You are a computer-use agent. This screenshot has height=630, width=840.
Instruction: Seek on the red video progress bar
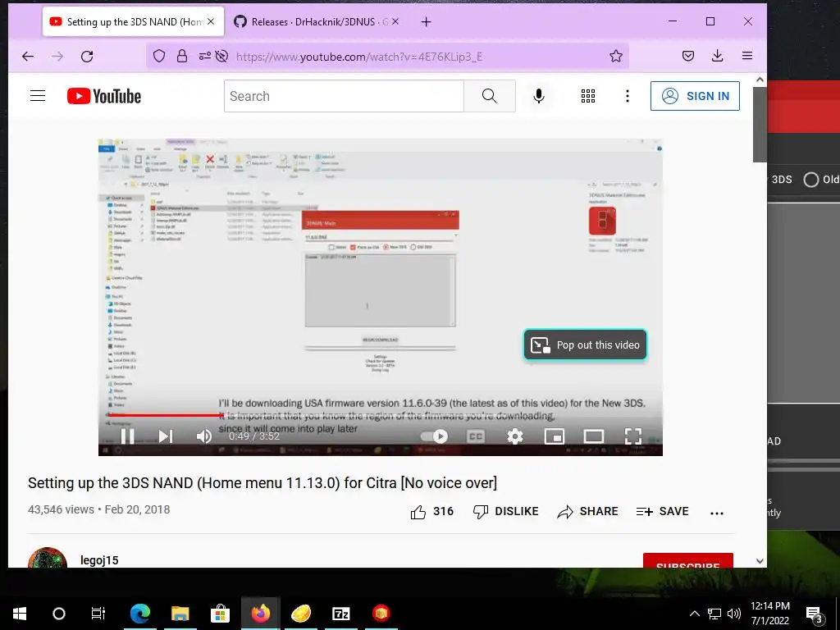coord(380,415)
